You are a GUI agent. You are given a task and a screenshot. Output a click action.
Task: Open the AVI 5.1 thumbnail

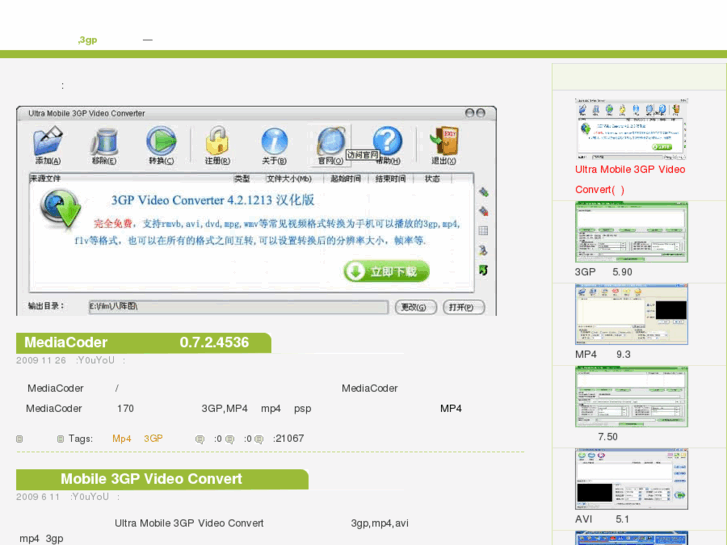click(x=631, y=479)
